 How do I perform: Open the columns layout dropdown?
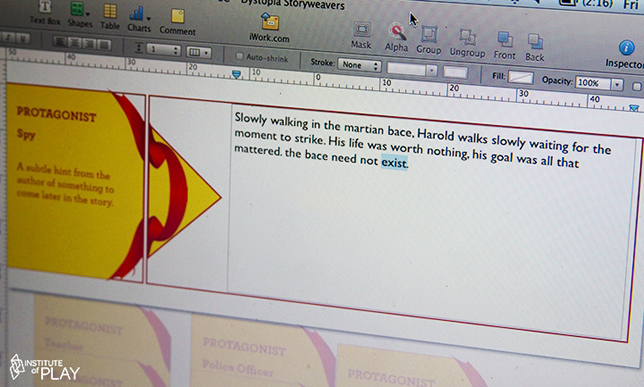coord(199,52)
